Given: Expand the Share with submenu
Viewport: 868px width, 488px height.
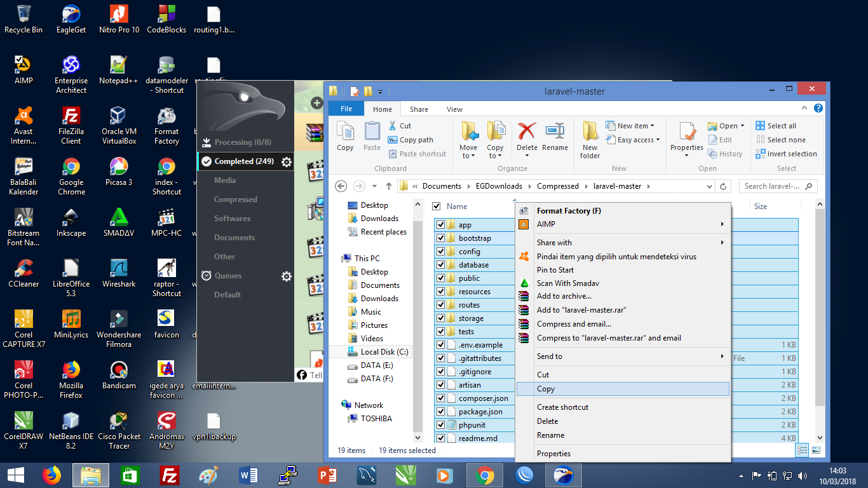Looking at the screenshot, I should click(722, 243).
